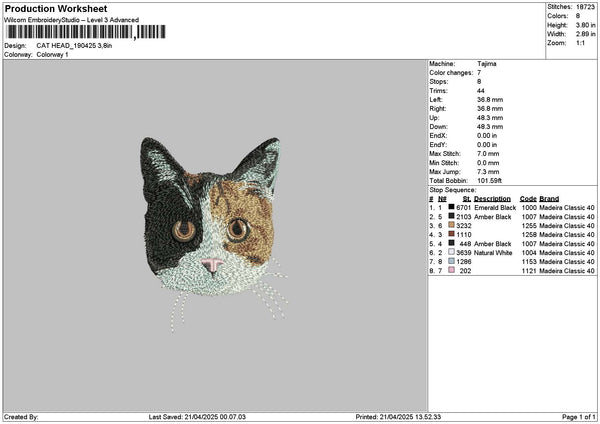Click the Last Saved date text
Viewport: 600px width, 424px height.
[197, 417]
